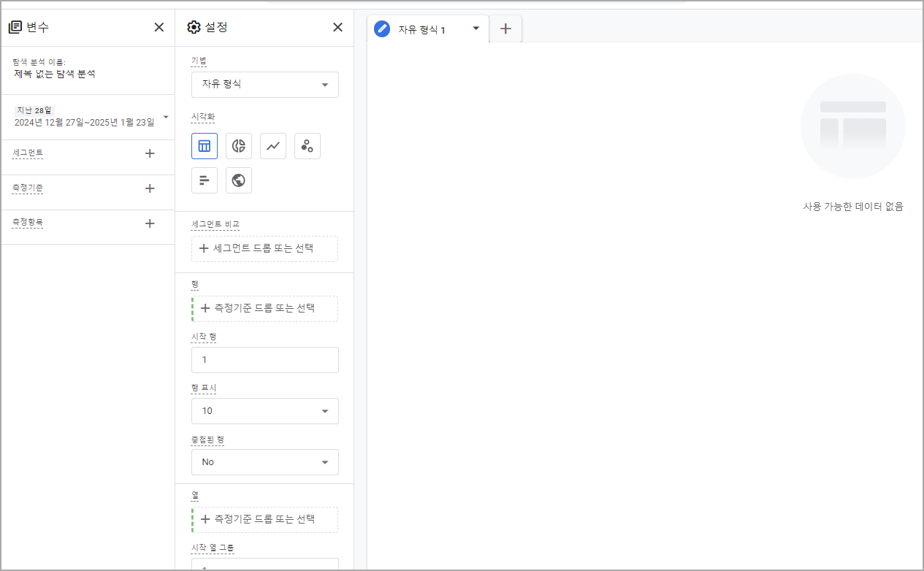
Task: Click the 시작 행 input field
Action: coord(264,359)
